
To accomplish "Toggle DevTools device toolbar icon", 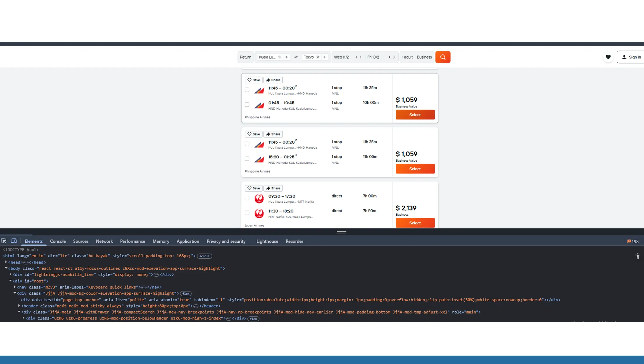I will point(14,241).
